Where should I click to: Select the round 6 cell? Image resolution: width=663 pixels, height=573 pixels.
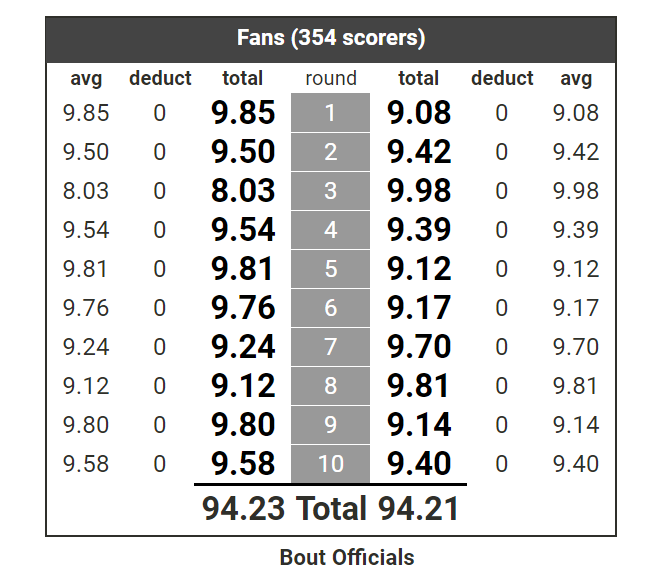click(330, 308)
